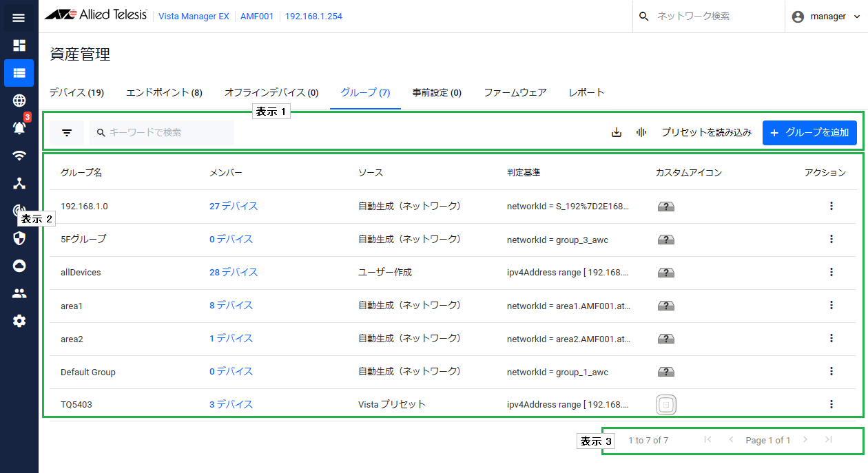Image resolution: width=868 pixels, height=473 pixels.
Task: Open the settings gear in sidebar
Action: [x=19, y=321]
